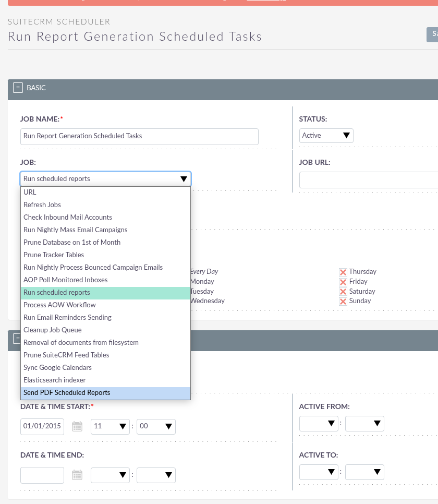Choose Prune SuiteCRM Feed Tables

click(x=105, y=355)
